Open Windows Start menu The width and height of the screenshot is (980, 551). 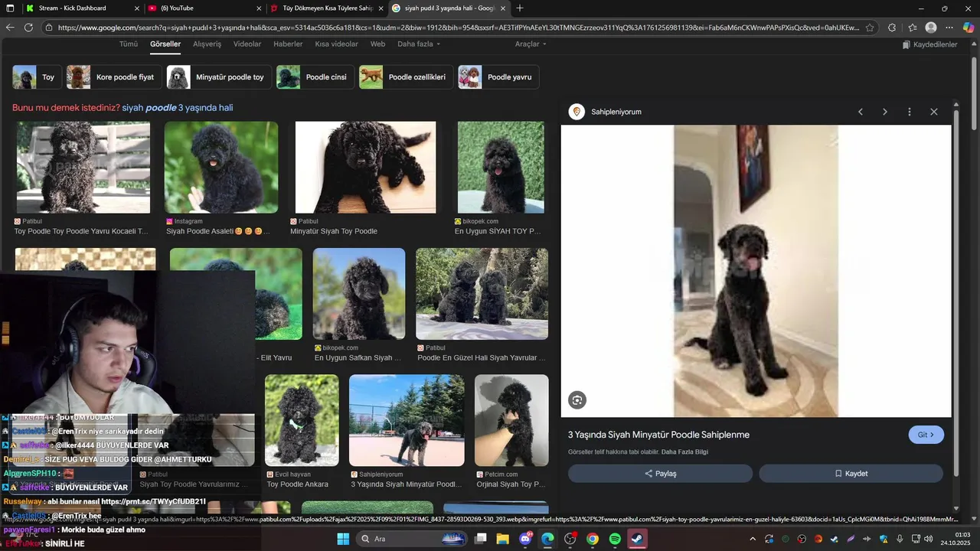click(x=343, y=539)
